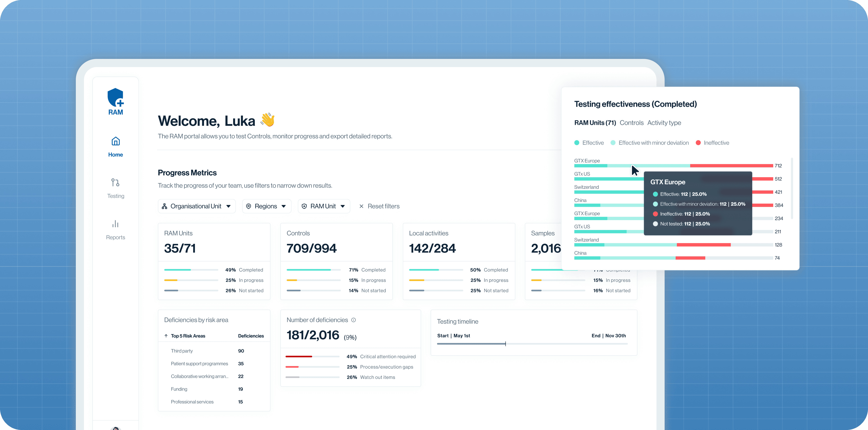Select the Collaborative working arran... row
The width and height of the screenshot is (868, 430).
tap(214, 377)
